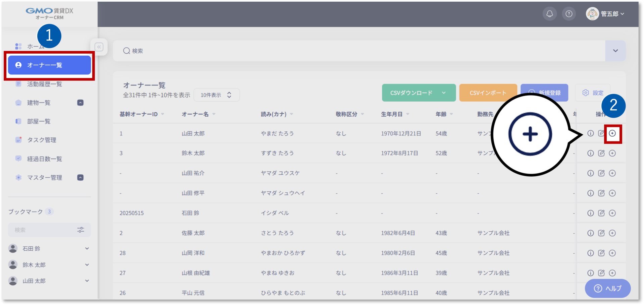Open 活動履歴一覧 in the sidebar
This screenshot has width=644, height=305.
[45, 84]
